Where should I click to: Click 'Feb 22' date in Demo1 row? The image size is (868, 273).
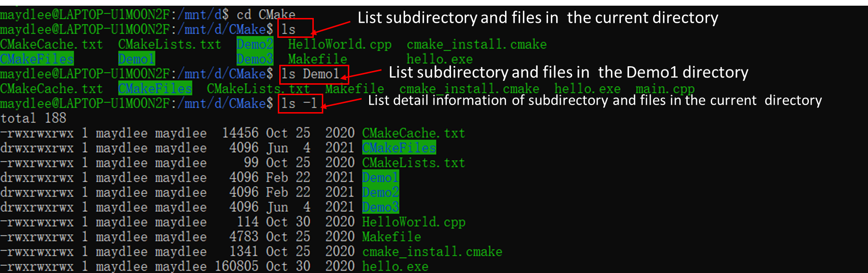click(288, 177)
